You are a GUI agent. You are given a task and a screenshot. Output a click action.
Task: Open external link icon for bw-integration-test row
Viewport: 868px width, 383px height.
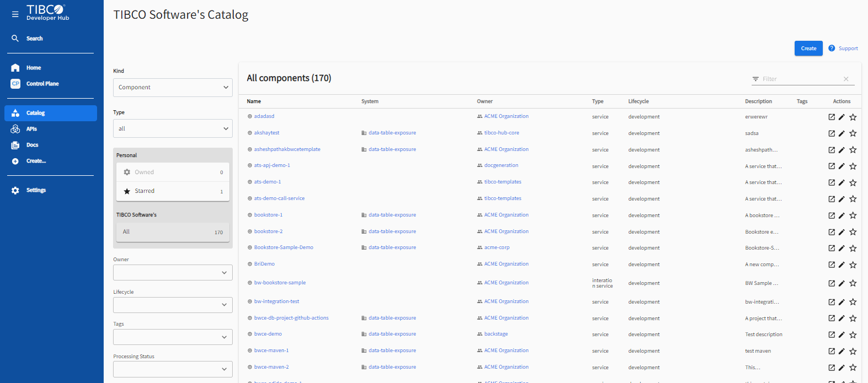click(x=832, y=302)
